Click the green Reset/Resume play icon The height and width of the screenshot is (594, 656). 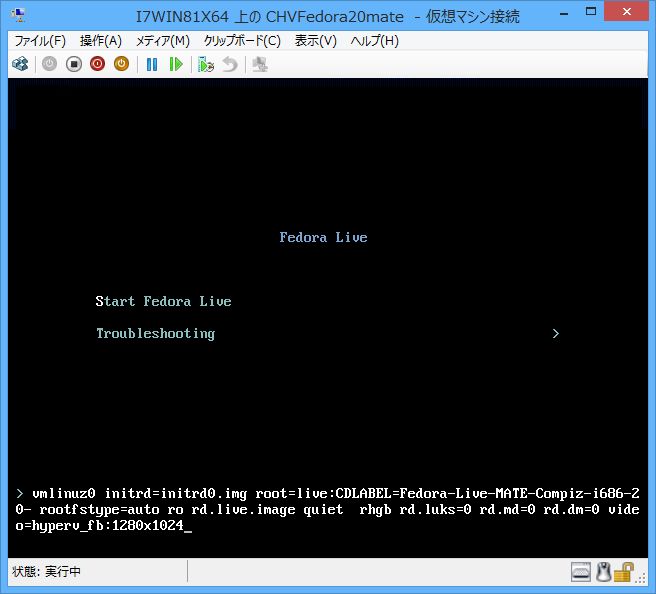pos(176,64)
